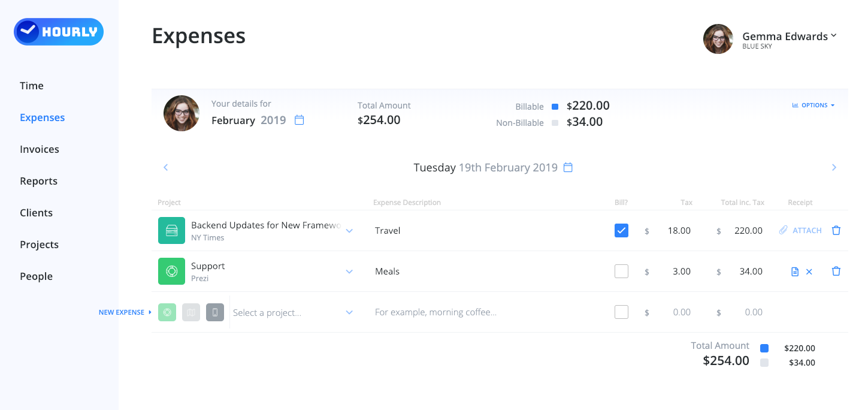Click the NY Times client label

coord(208,238)
